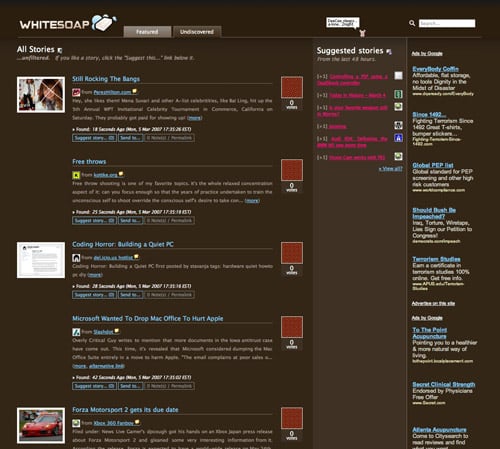Vote on Still Rocking The Bangs red box
500x449 pixels.
pyautogui.click(x=292, y=87)
